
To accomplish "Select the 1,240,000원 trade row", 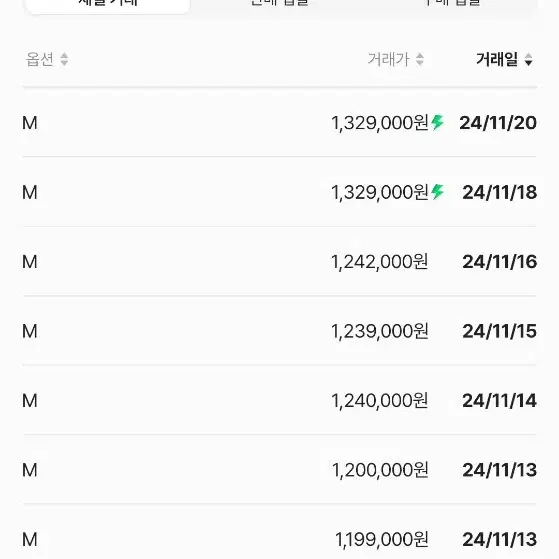I will click(x=280, y=400).
